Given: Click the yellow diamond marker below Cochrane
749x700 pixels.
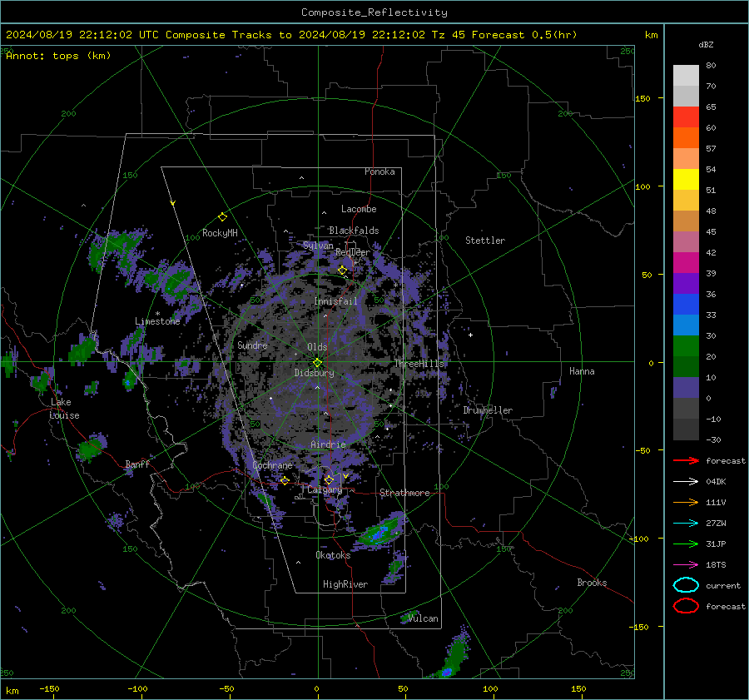Looking at the screenshot, I should (x=285, y=480).
